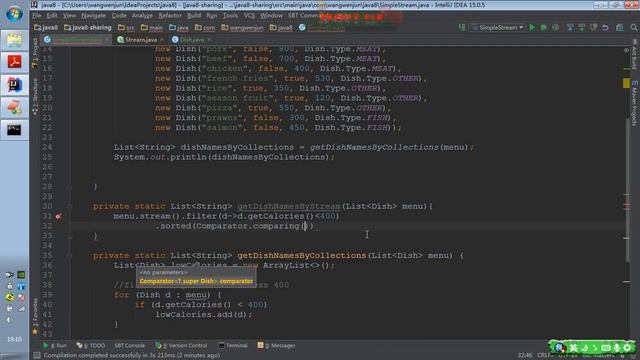640x360 pixels.
Task: Click the yellow warning marker in error stripe
Action: click(627, 83)
